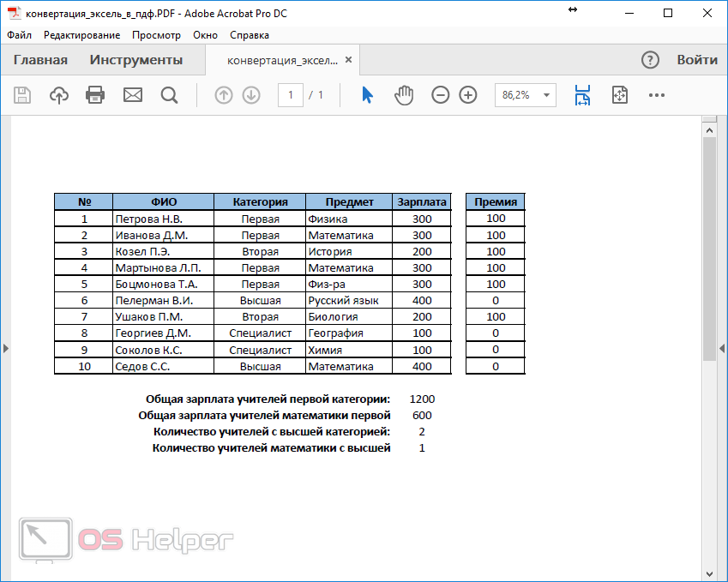Click the География subject cell
The image size is (728, 582).
click(349, 333)
